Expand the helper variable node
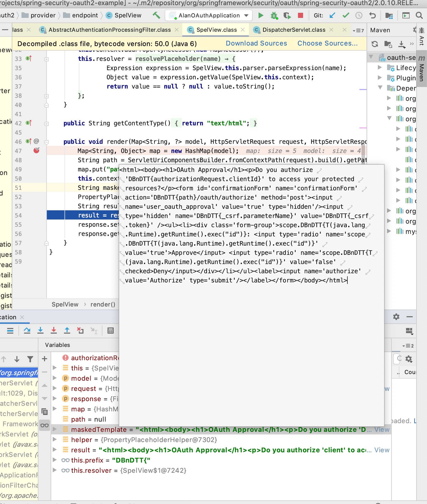The width and height of the screenshot is (427, 504). [55, 439]
